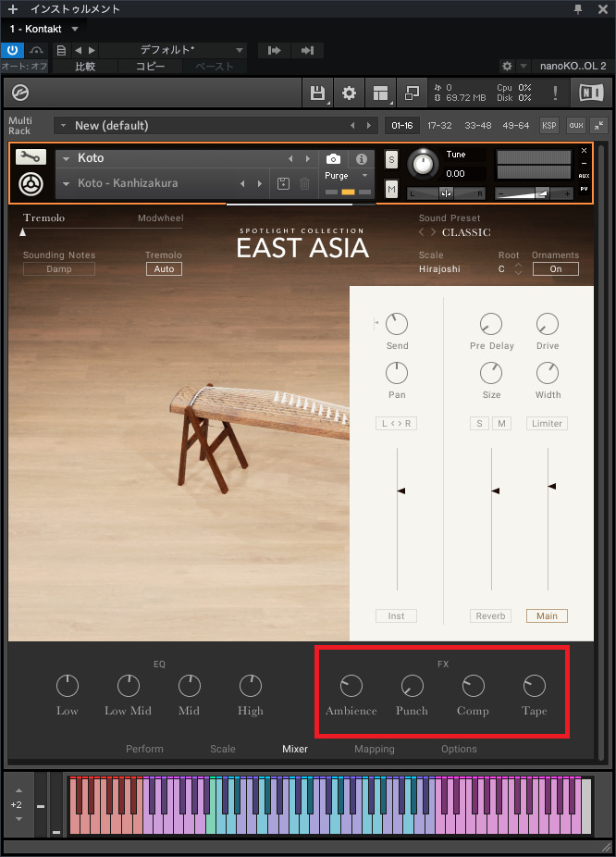Toggle the Solo S button on instrument
The height and width of the screenshot is (857, 616).
pos(391,159)
